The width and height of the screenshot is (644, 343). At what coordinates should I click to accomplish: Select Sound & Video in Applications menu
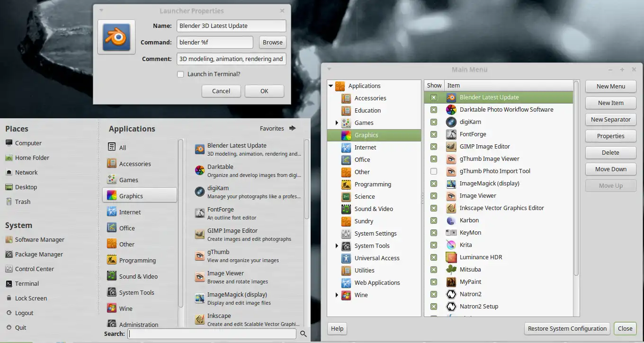(x=140, y=276)
